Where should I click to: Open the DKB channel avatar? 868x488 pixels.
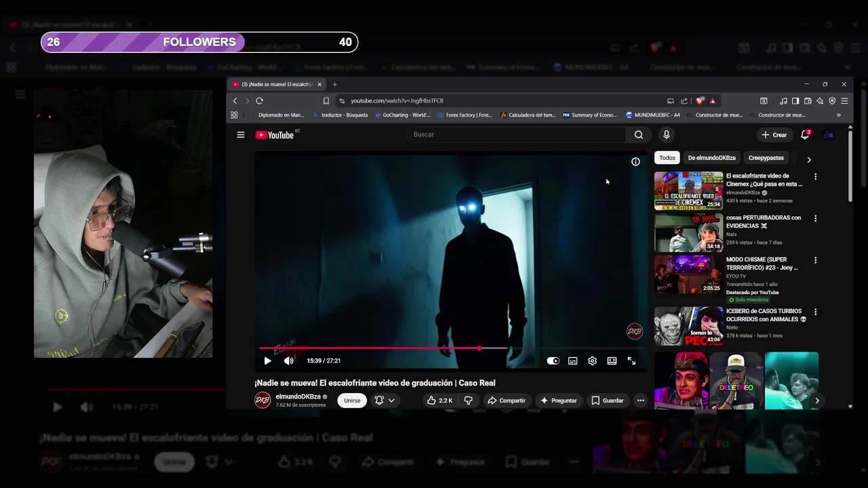click(x=262, y=401)
